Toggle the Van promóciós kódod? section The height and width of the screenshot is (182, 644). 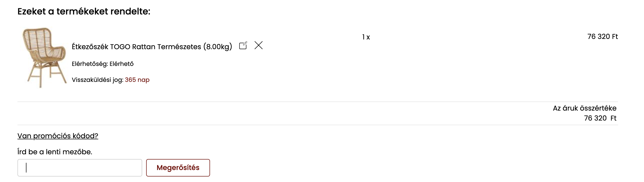point(58,136)
